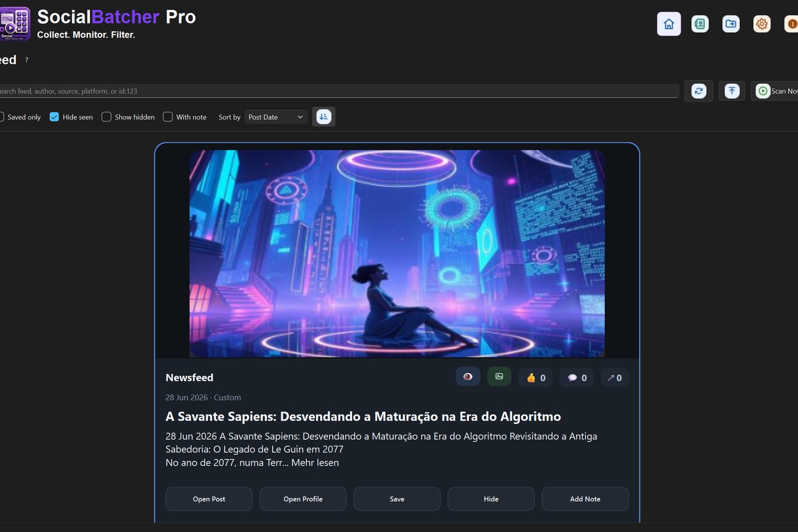798x532 pixels.
Task: Enable the Show hidden checkbox
Action: [x=106, y=117]
